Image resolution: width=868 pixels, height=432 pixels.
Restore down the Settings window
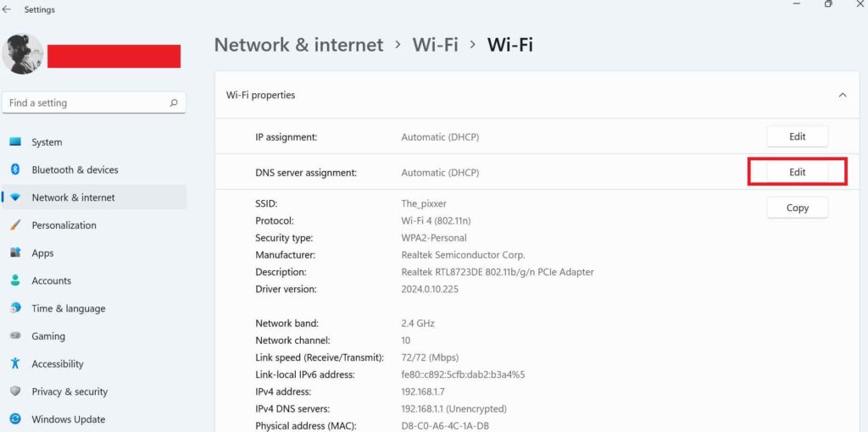(828, 4)
